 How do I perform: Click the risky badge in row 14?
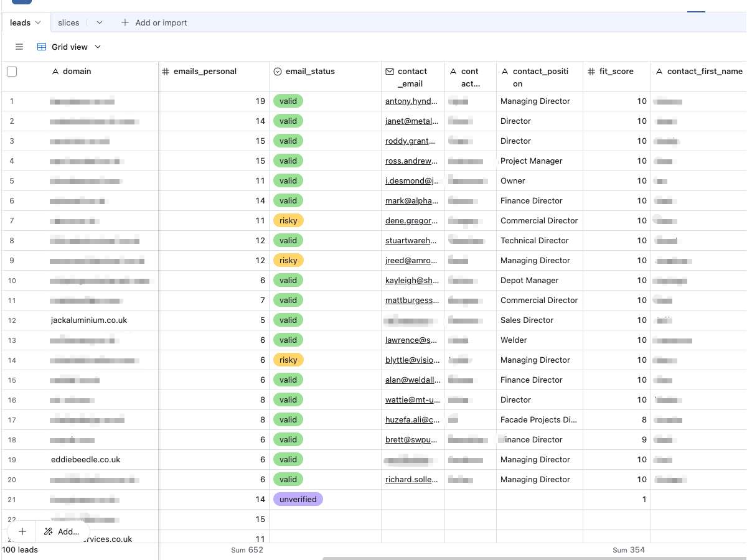pyautogui.click(x=288, y=360)
